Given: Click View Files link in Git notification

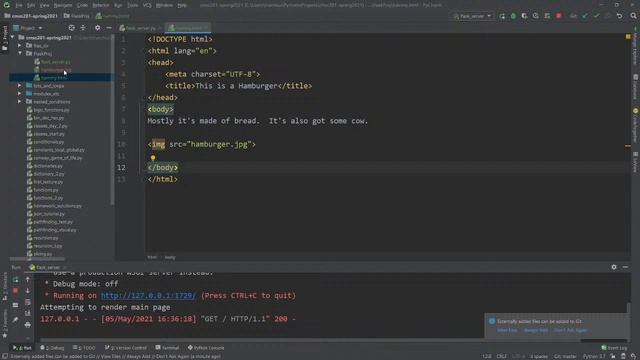Looking at the screenshot, I should (507, 330).
